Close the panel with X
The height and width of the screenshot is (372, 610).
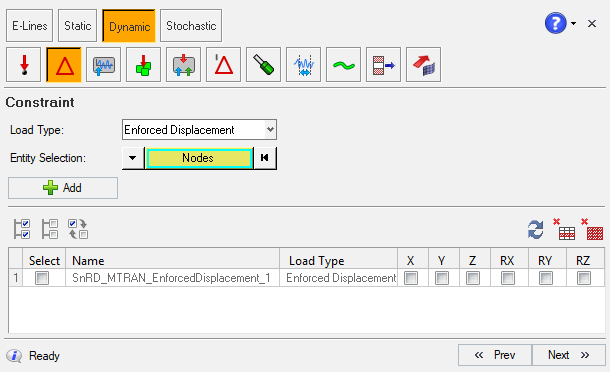pos(592,24)
